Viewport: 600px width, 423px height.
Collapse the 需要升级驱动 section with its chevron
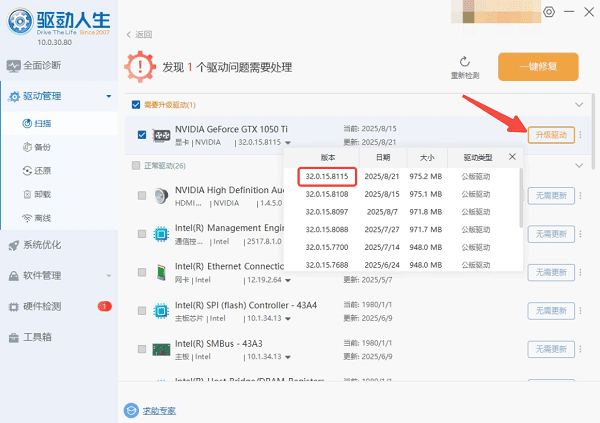point(577,104)
